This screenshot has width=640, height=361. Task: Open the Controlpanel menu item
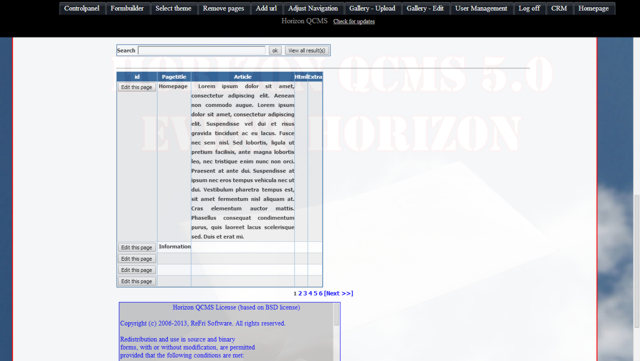[82, 8]
